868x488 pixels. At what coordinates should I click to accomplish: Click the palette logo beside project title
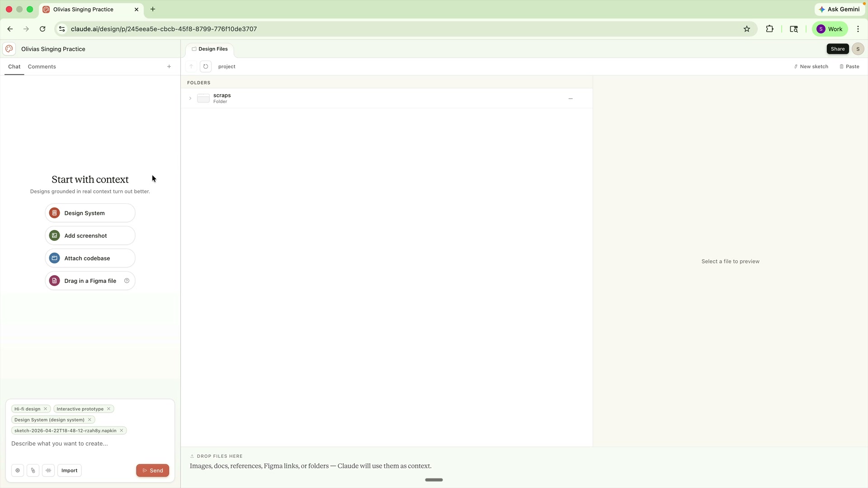(x=9, y=49)
